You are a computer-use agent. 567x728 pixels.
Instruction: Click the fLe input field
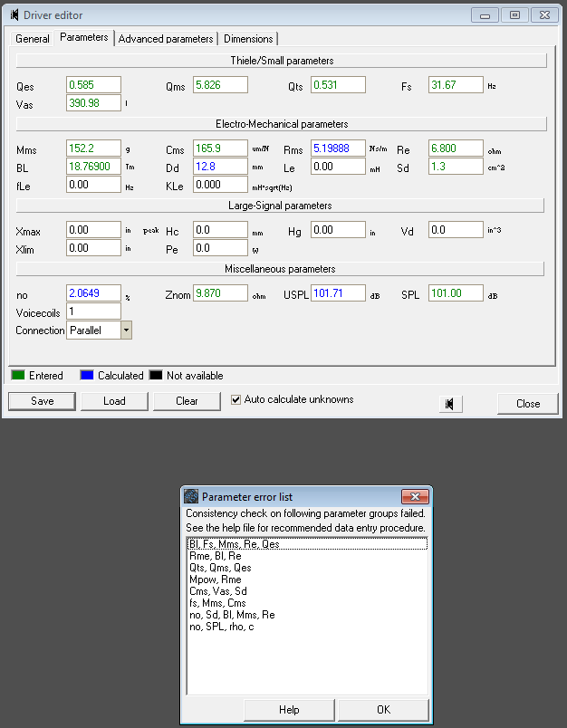click(x=93, y=185)
